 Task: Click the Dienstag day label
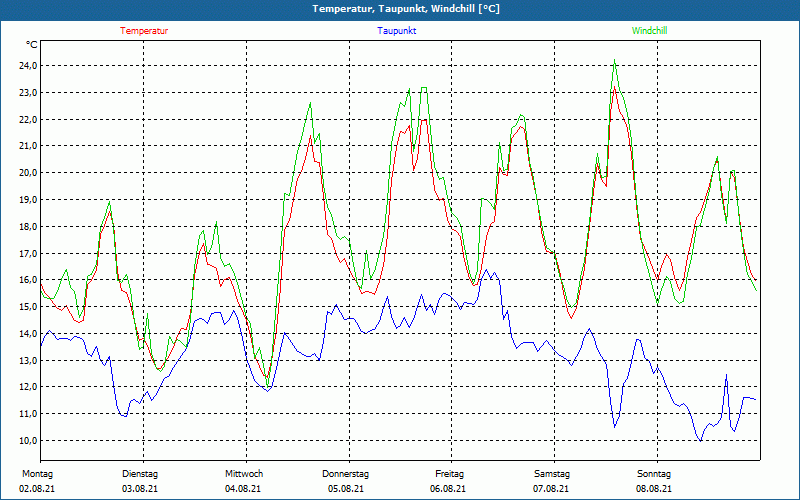pos(140,474)
